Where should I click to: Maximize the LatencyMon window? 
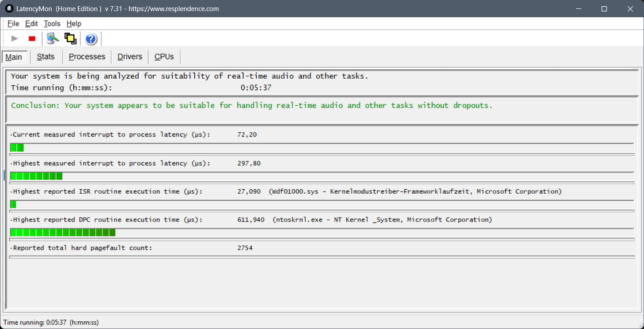click(x=604, y=9)
